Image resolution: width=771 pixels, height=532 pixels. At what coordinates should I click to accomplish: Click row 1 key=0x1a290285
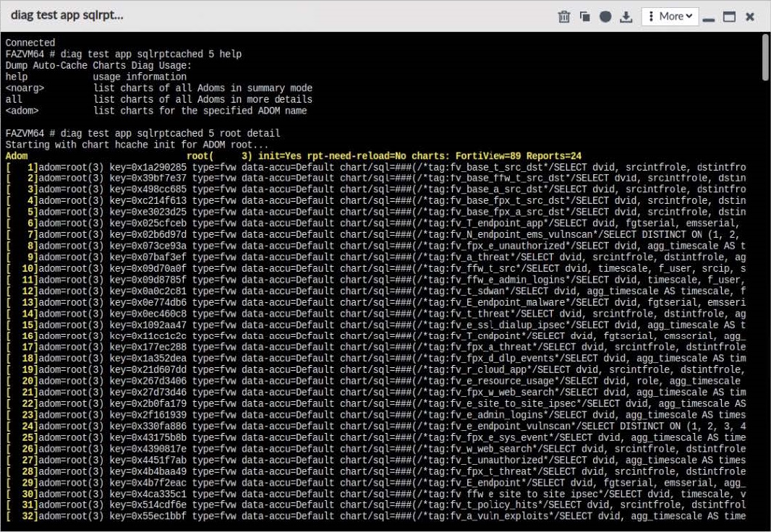(x=148, y=168)
